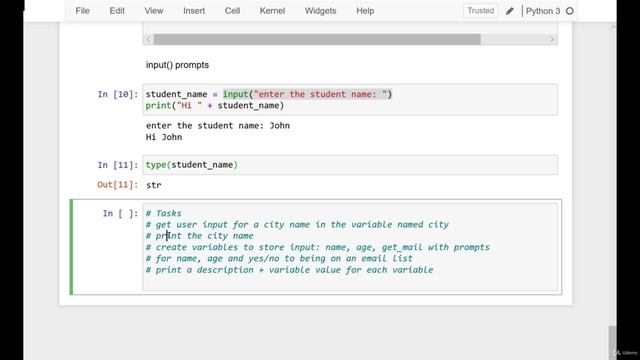
Task: Open the Edit menu
Action: click(117, 11)
